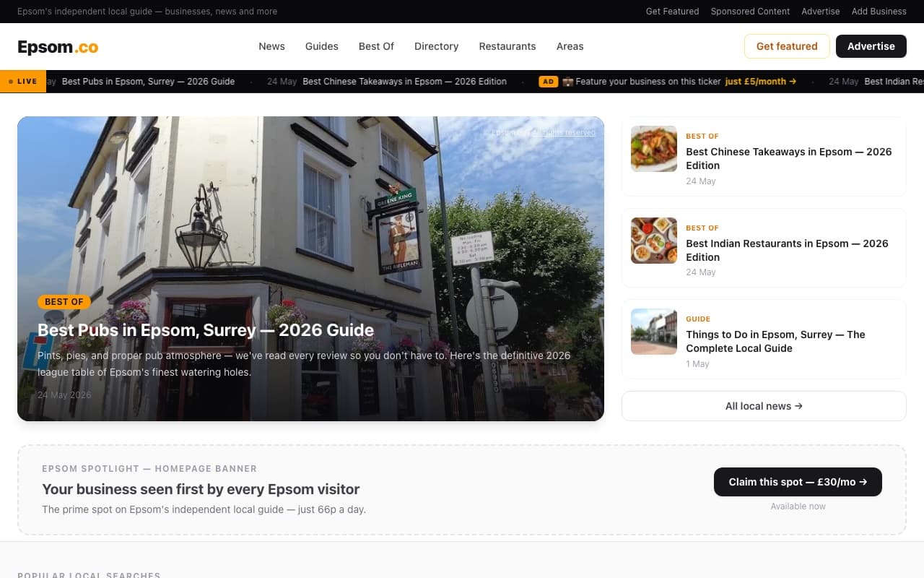Open the News menu item
This screenshot has width=924, height=578.
(x=271, y=46)
